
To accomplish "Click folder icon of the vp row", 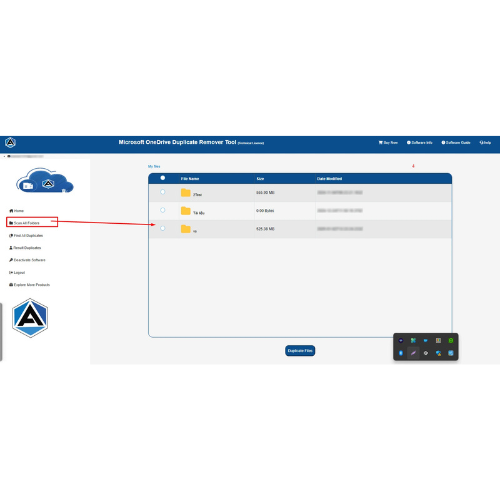I will coord(186,229).
